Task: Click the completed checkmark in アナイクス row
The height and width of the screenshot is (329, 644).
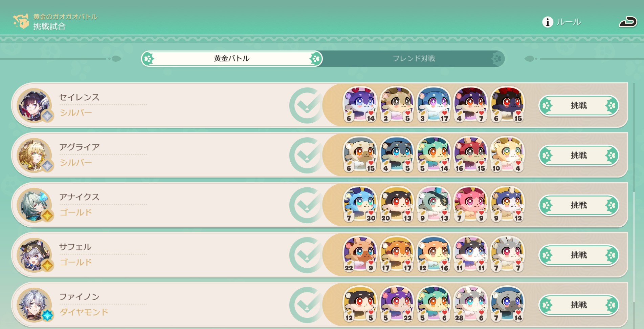Action: [x=306, y=205]
